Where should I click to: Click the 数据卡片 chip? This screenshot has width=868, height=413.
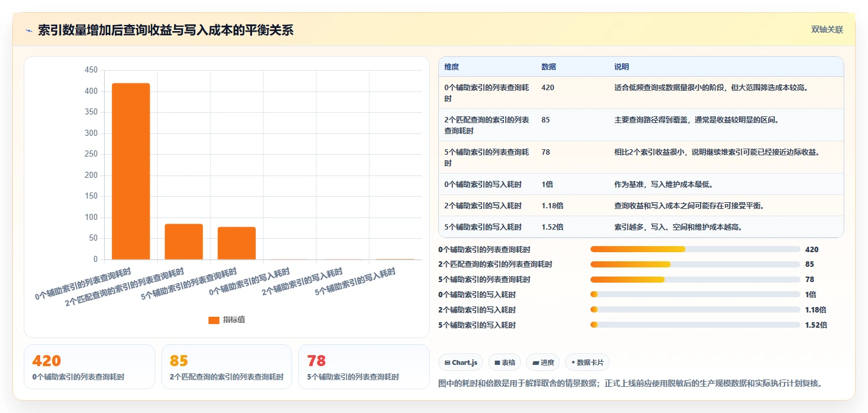tap(587, 362)
